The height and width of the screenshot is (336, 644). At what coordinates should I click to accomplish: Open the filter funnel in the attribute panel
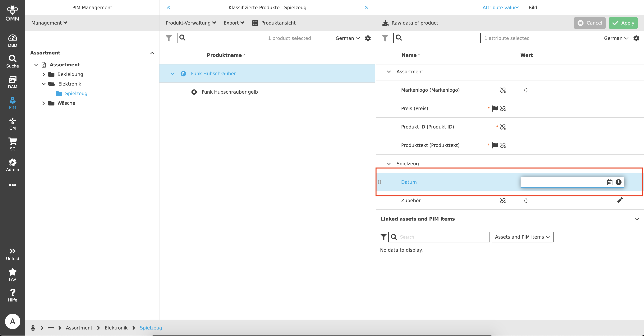[x=385, y=38]
